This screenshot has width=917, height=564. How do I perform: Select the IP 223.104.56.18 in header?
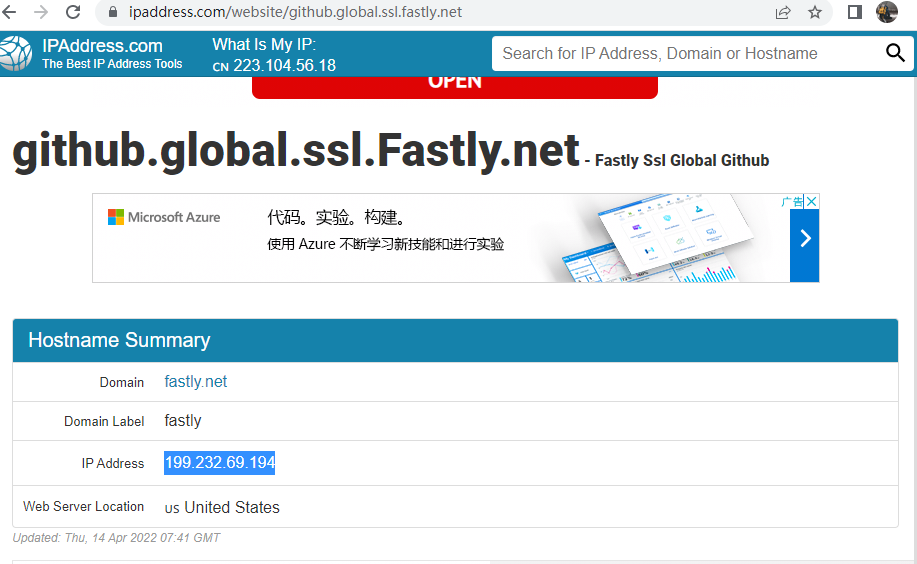pos(284,66)
